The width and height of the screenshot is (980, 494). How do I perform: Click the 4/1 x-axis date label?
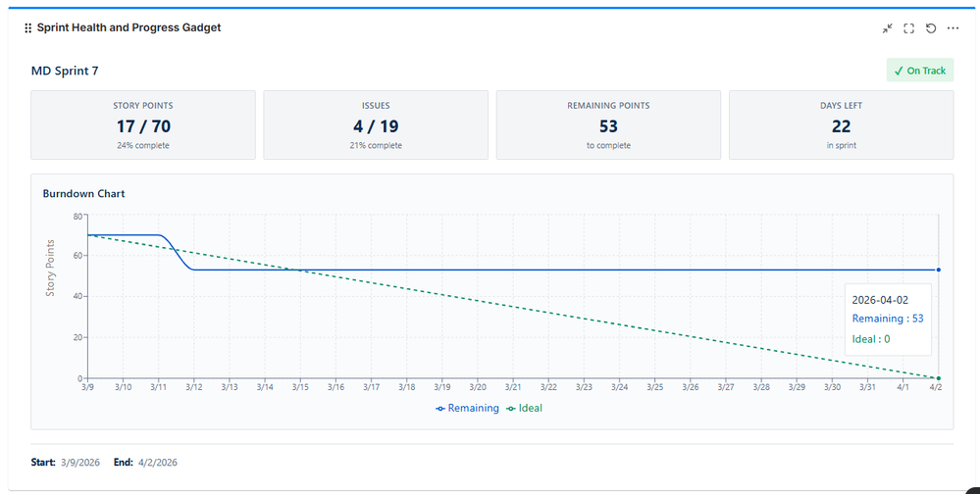coord(903,387)
